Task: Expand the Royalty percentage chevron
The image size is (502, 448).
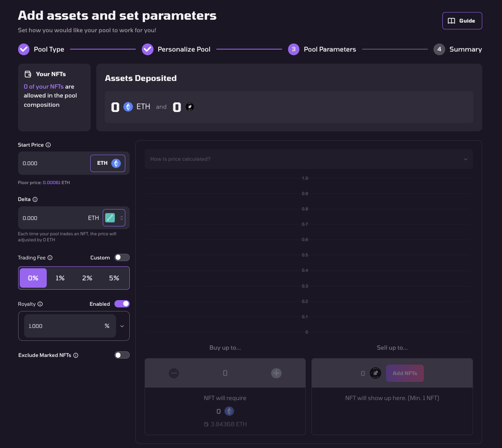Action: tap(122, 326)
